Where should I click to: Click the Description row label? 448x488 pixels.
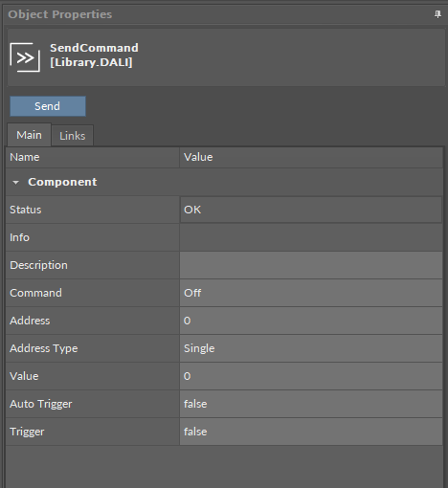[38, 265]
